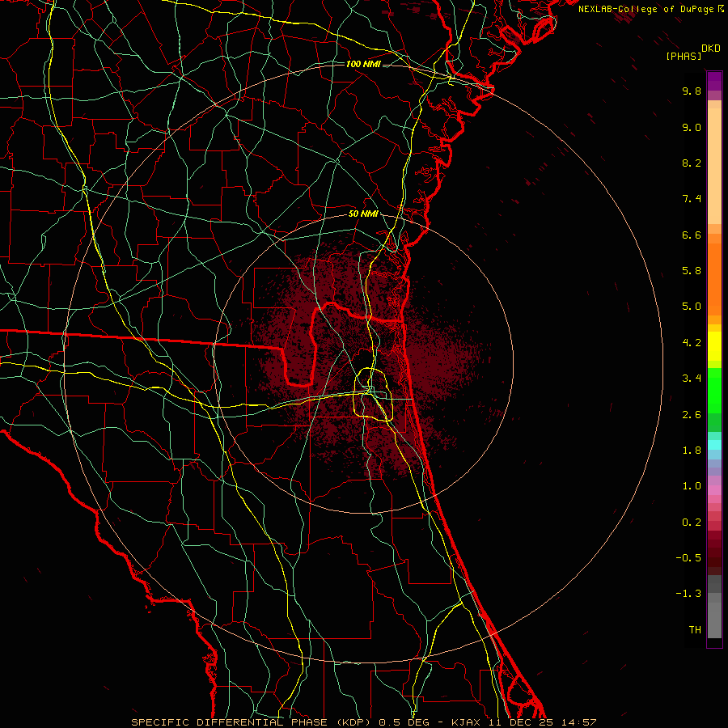This screenshot has width=728, height=728.
Task: Click the 7.4 scale value
Action: coord(692,199)
